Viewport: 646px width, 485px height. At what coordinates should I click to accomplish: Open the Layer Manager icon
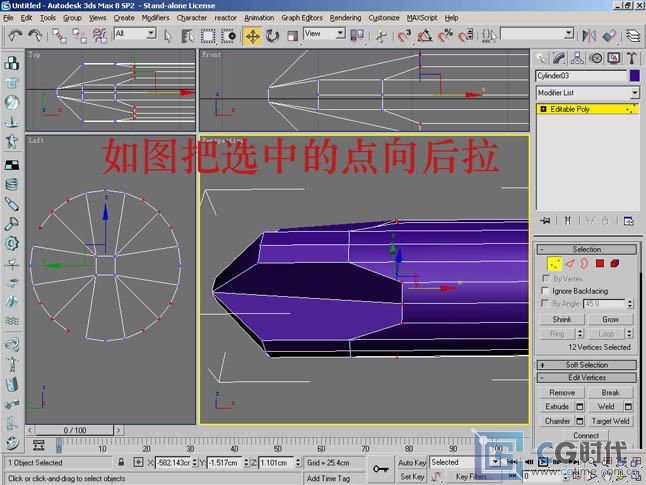tap(633, 36)
